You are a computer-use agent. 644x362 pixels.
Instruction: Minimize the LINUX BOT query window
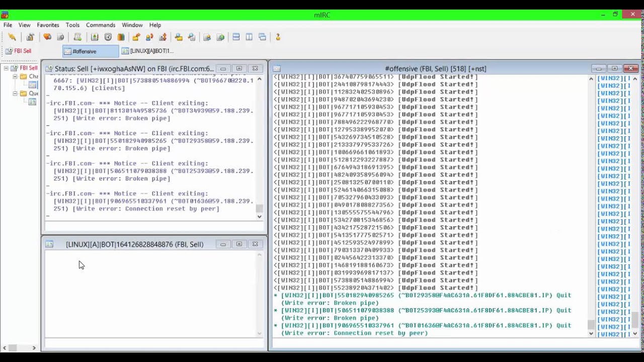[223, 244]
